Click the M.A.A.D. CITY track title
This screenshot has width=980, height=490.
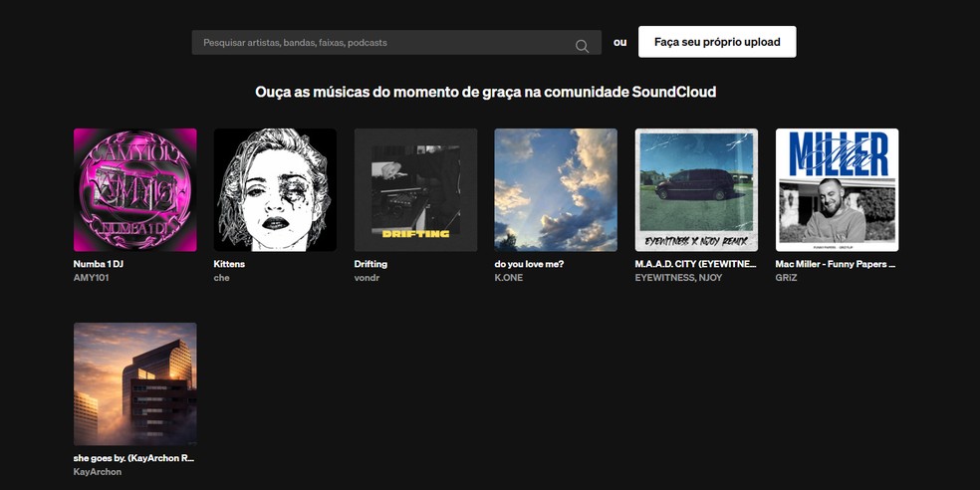pos(695,264)
